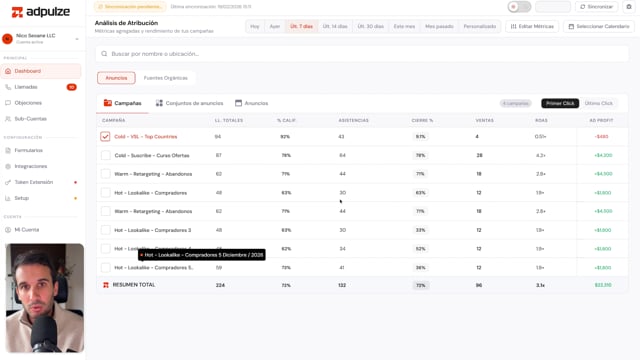
Task: Open Objeciones via the chat icon
Action: click(x=8, y=103)
